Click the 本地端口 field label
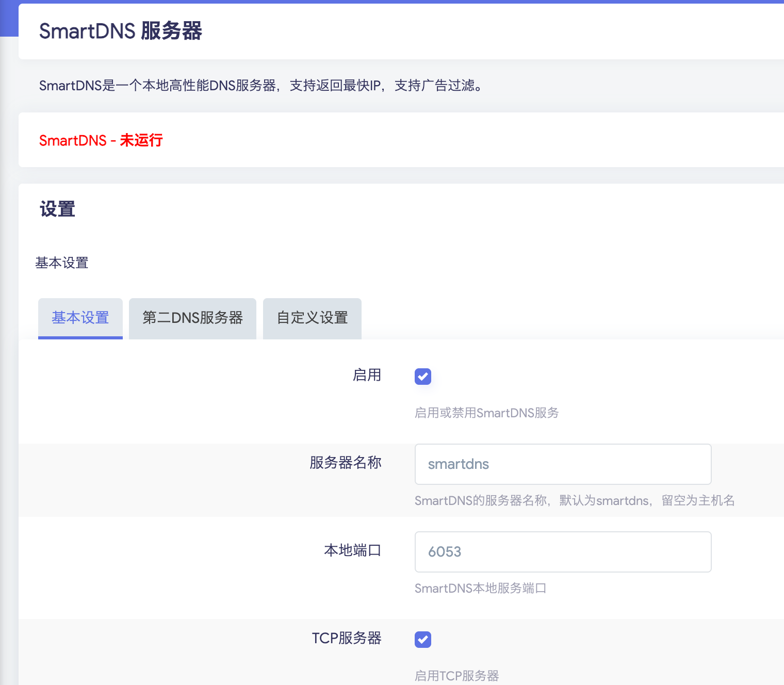784x685 pixels. 352,551
